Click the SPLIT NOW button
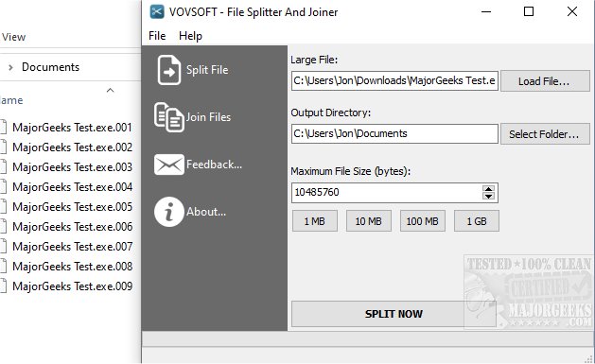This screenshot has width=595, height=364. click(x=394, y=314)
